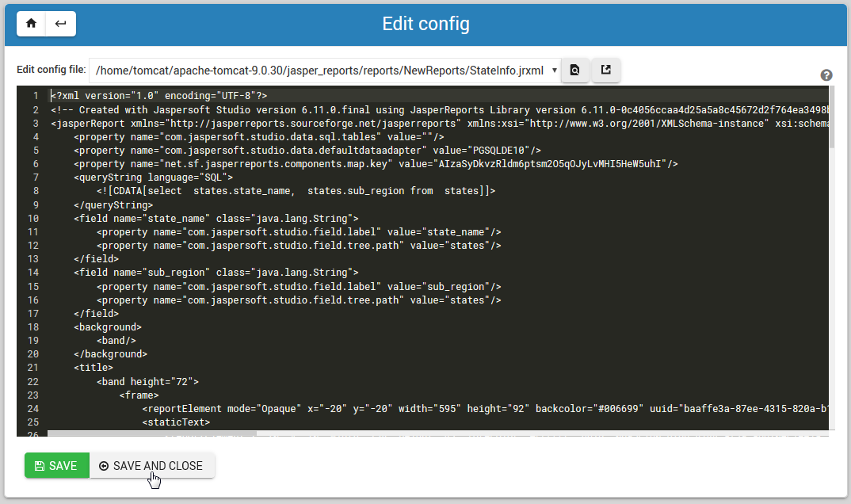Open the help question mark icon

[826, 75]
